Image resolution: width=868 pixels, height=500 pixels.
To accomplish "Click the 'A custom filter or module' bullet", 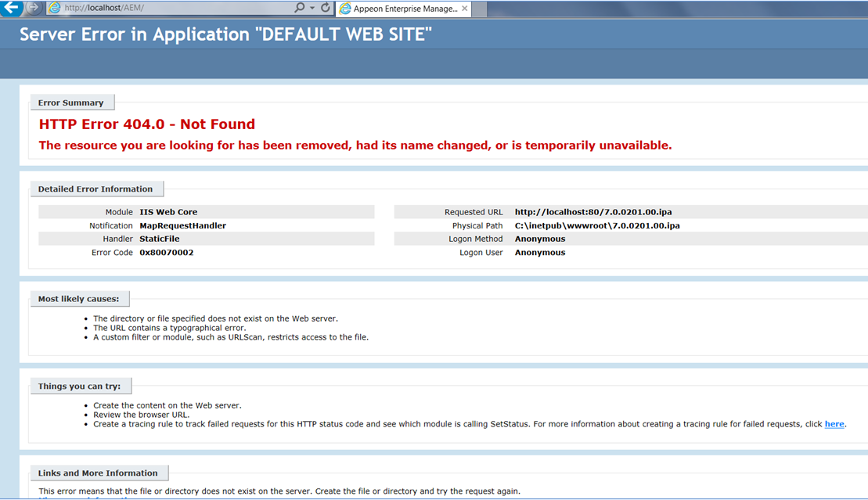I will pos(231,337).
